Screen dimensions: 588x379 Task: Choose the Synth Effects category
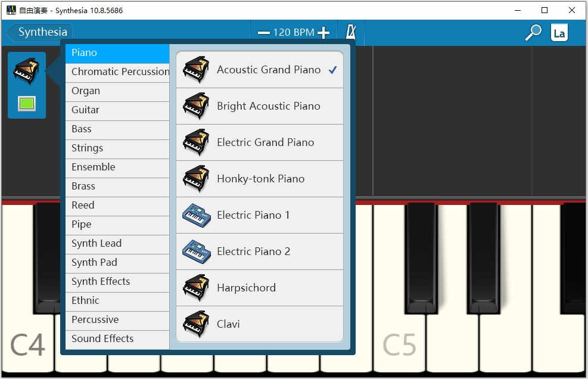coord(117,282)
